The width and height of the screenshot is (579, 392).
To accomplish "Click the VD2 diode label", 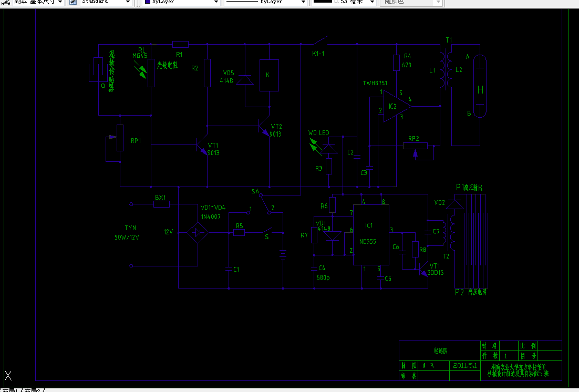I will click(439, 203).
